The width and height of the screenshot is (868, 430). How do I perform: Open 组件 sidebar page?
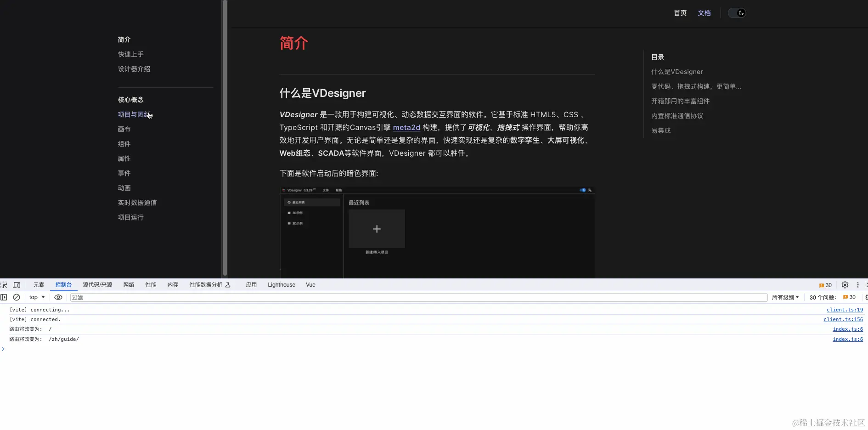click(x=124, y=144)
